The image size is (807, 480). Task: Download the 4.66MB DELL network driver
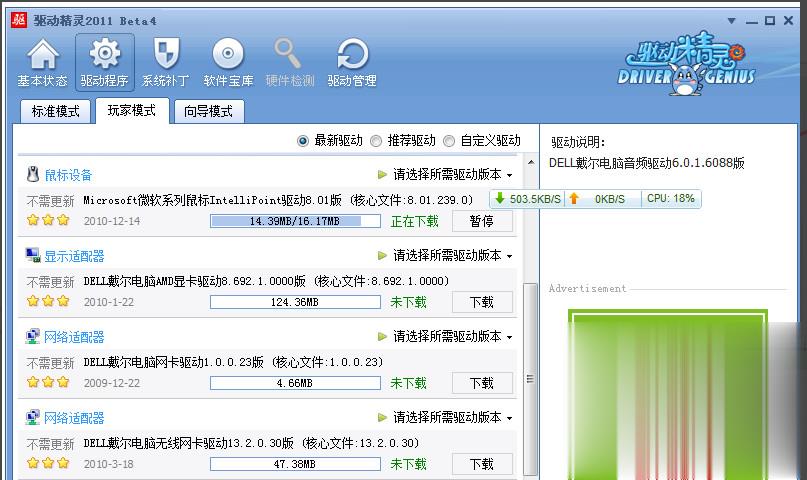point(482,383)
